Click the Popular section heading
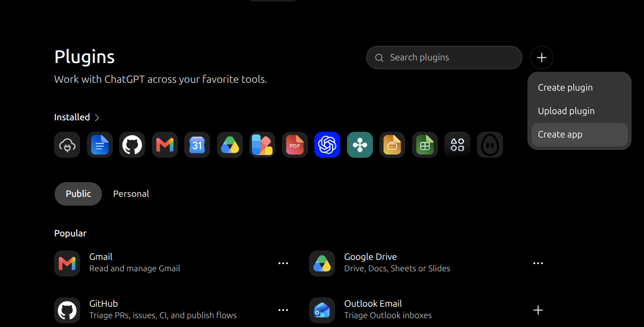Screen dimensions: 644x327 point(70,233)
